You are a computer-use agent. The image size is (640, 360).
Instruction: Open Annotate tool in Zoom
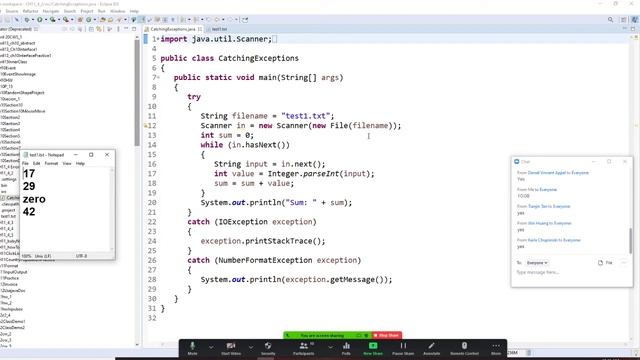(x=431, y=348)
